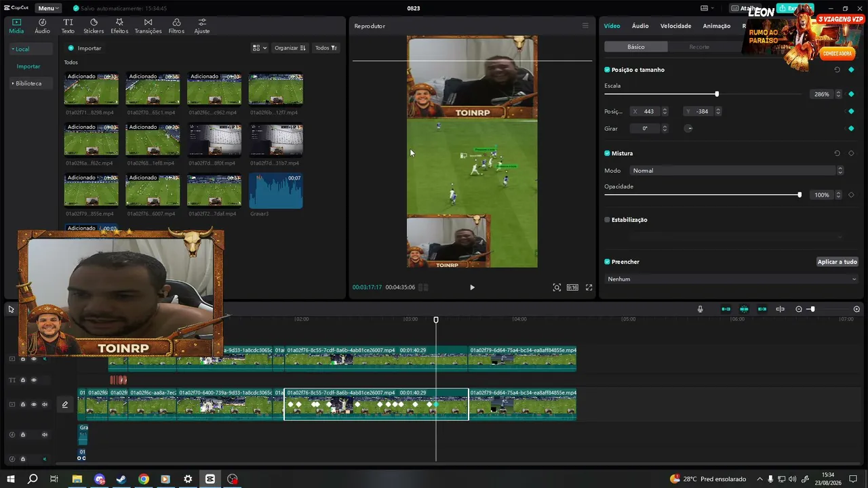Viewport: 868px width, 488px height.
Task: Switch to the Áudio properties tab
Action: coord(640,26)
